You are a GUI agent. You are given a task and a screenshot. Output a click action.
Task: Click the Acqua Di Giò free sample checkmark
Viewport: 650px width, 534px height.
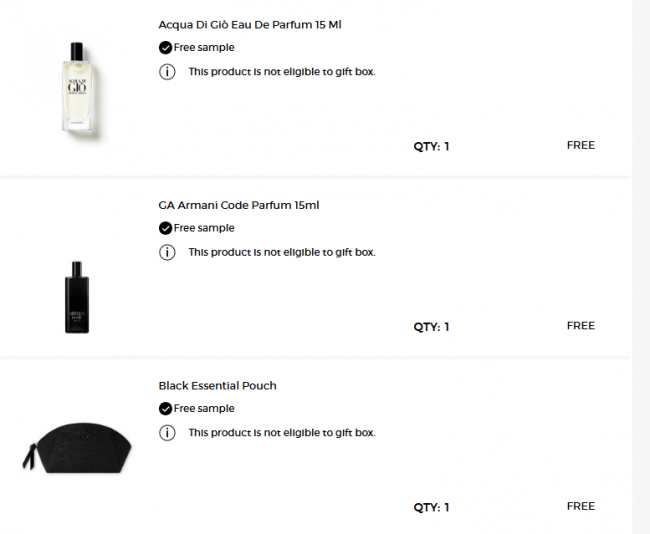(x=165, y=48)
